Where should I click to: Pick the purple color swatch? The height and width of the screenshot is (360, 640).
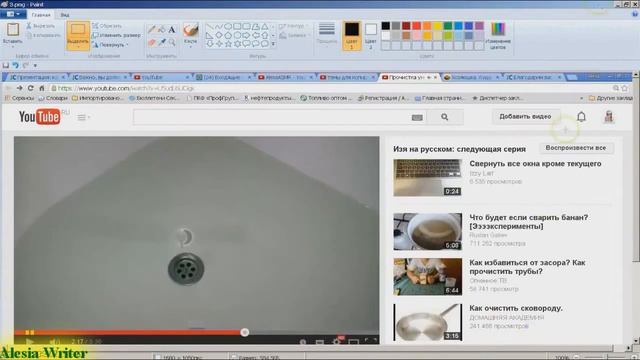(479, 26)
